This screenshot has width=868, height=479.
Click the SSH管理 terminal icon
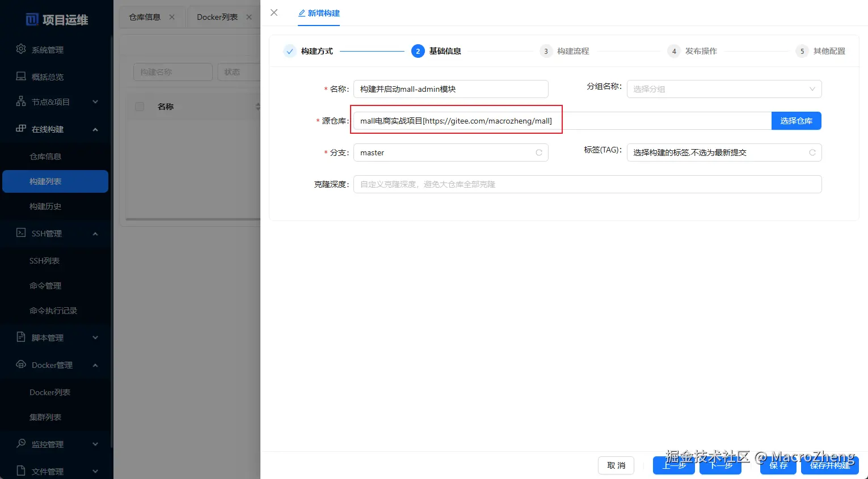pos(21,233)
